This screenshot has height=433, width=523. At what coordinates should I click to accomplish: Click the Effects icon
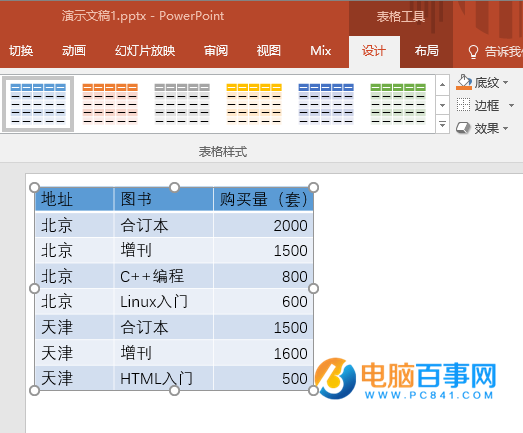tap(463, 128)
